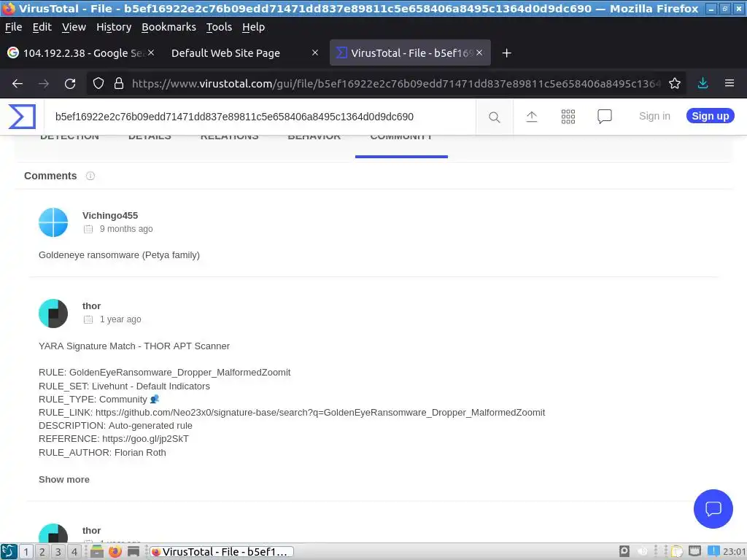Click the Comments info icon
Image resolution: width=747 pixels, height=560 pixels.
(90, 176)
